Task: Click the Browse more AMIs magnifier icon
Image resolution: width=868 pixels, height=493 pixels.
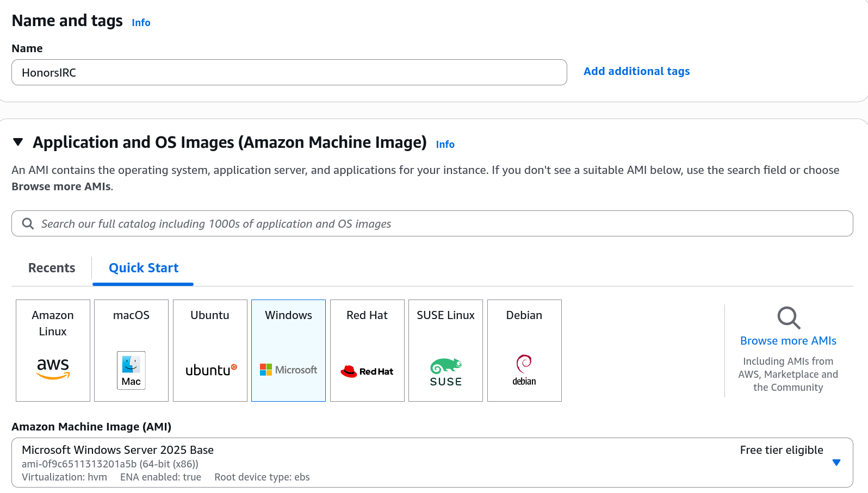Action: (x=788, y=318)
